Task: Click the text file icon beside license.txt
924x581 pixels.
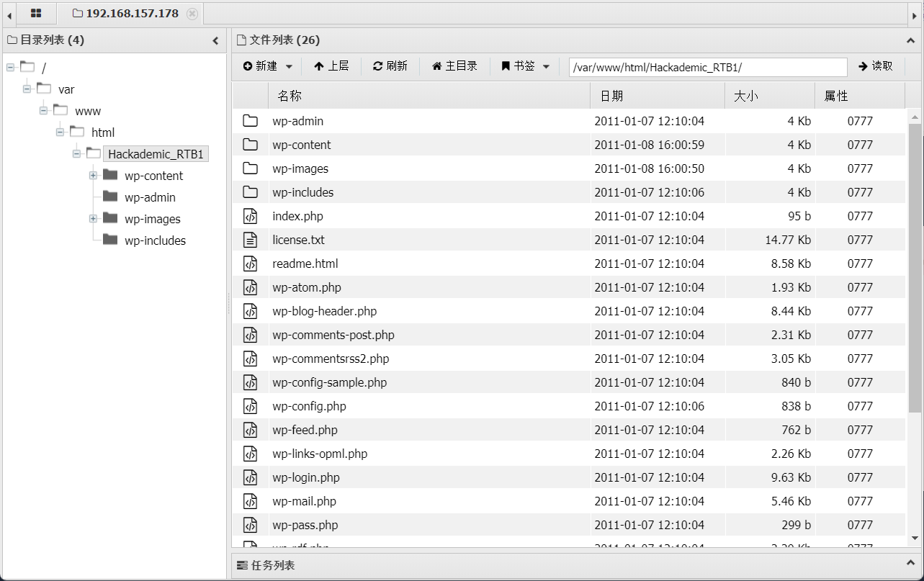Action: pos(250,239)
